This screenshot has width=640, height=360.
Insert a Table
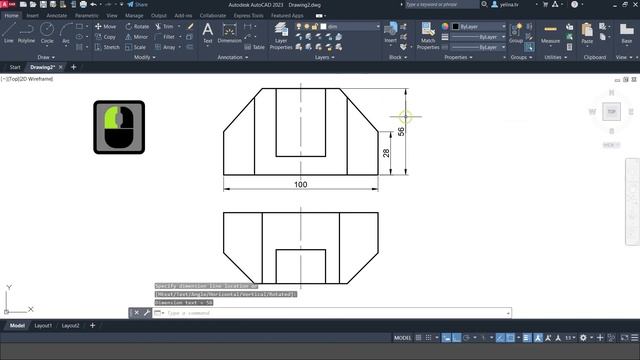[x=255, y=47]
